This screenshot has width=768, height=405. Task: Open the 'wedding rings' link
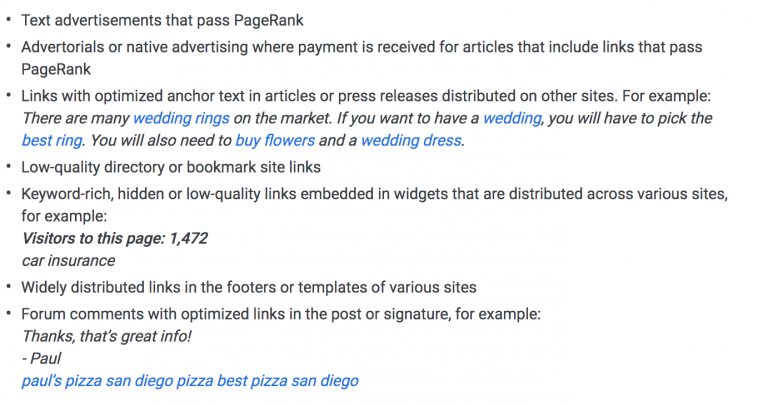(x=181, y=119)
